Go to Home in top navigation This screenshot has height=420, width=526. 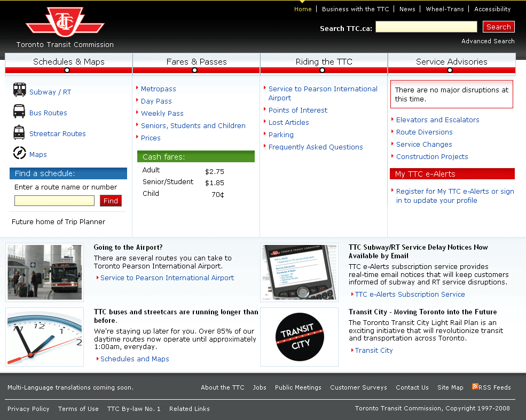click(x=303, y=9)
